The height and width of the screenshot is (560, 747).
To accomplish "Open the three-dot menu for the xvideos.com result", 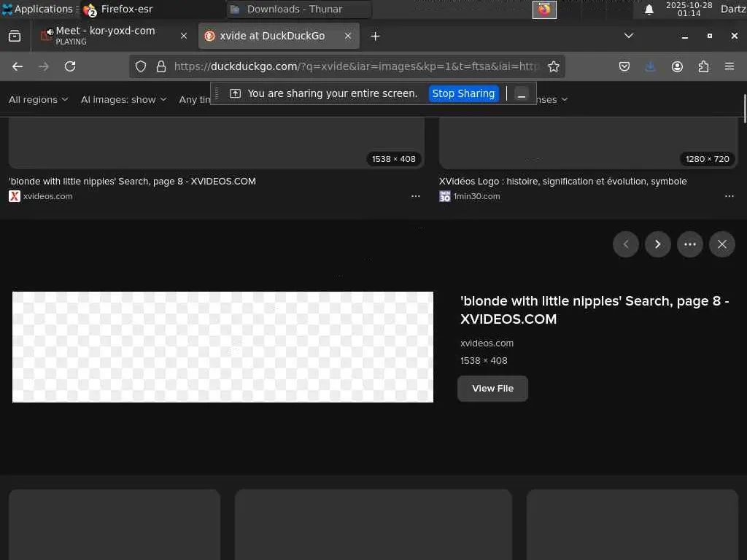I will [x=415, y=196].
